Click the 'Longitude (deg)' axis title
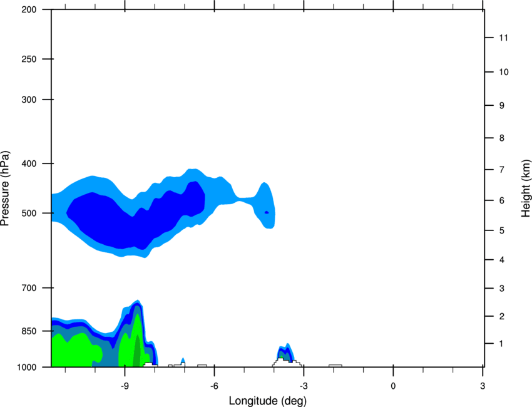 (267, 401)
